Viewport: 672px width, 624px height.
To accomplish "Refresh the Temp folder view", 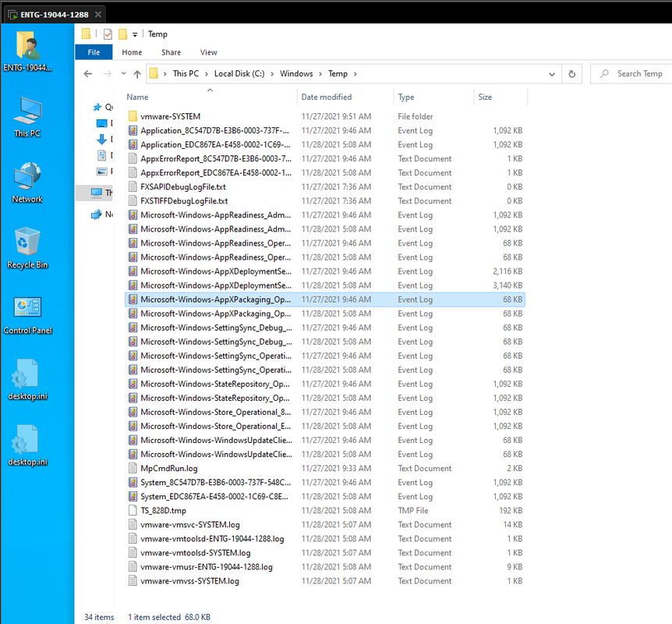I will 571,74.
